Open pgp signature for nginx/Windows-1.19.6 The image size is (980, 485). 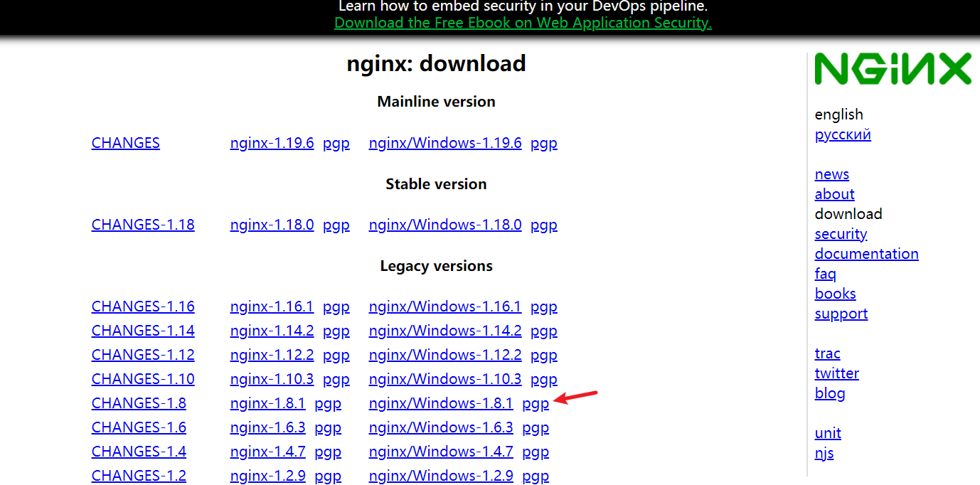tap(544, 144)
